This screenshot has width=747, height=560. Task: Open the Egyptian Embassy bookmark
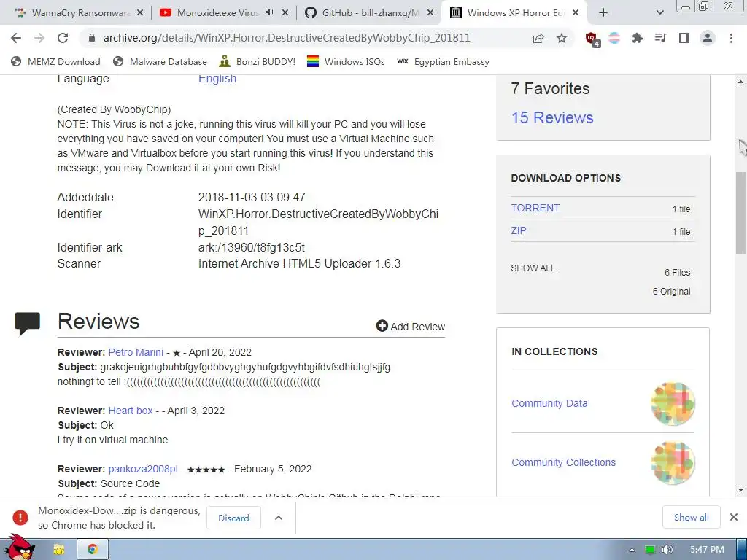point(443,61)
